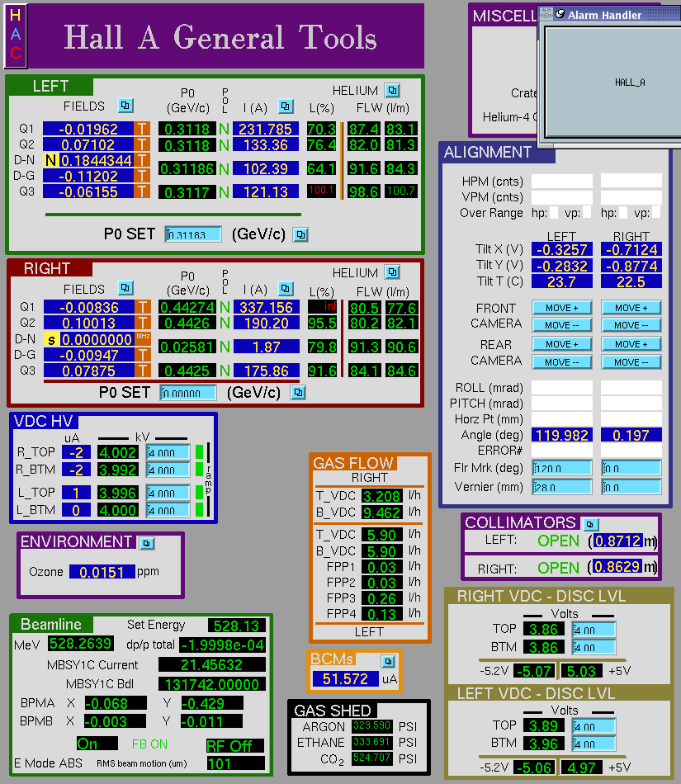Click LEFT collimator OPEN status

559,541
